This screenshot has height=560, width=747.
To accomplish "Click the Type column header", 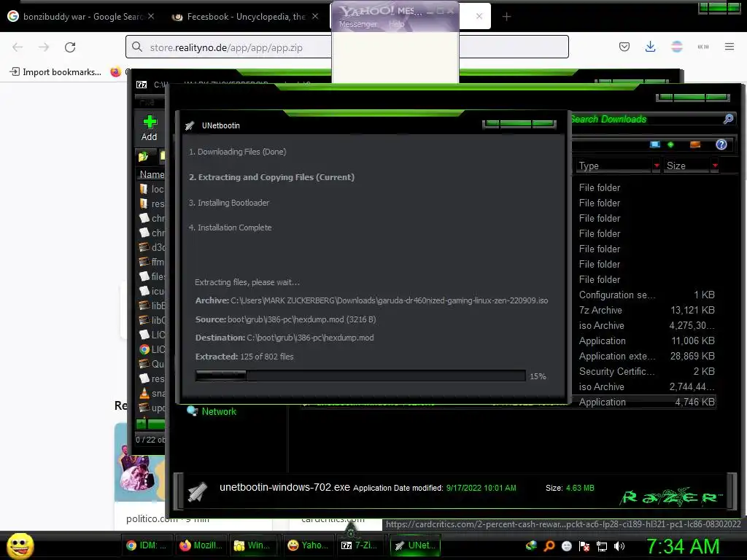I will click(614, 166).
